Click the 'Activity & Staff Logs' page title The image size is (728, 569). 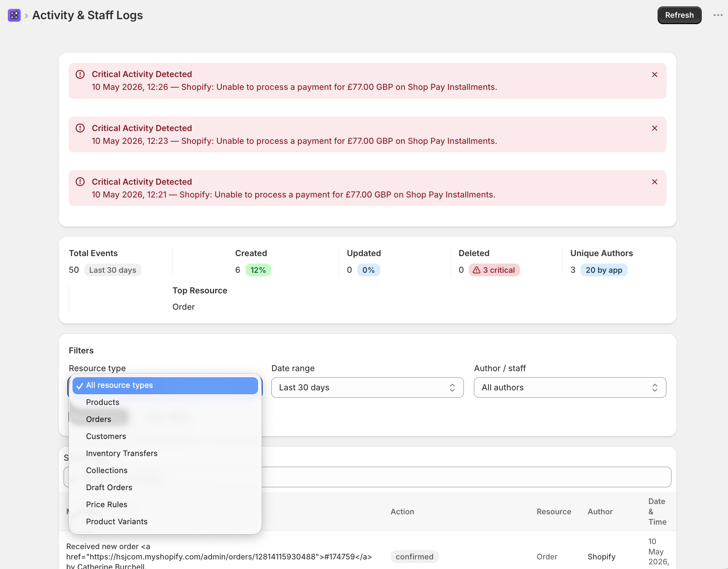click(x=87, y=15)
